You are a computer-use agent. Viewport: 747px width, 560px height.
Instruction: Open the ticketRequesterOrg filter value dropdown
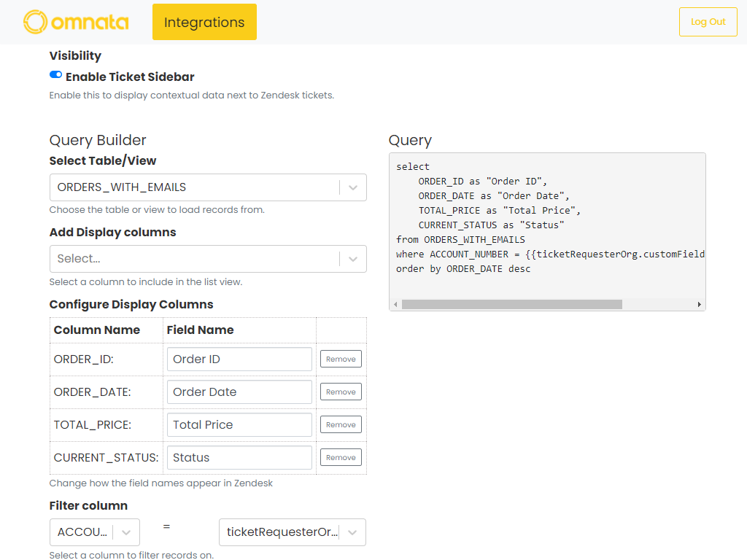tap(292, 532)
